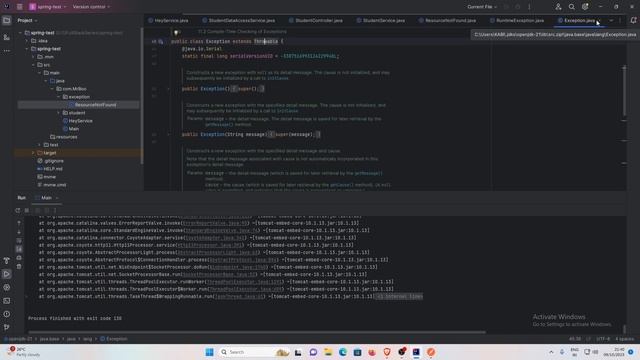Viewport: 640px width, 360px height.
Task: Open the Run tool window icon
Action: click(7, 274)
